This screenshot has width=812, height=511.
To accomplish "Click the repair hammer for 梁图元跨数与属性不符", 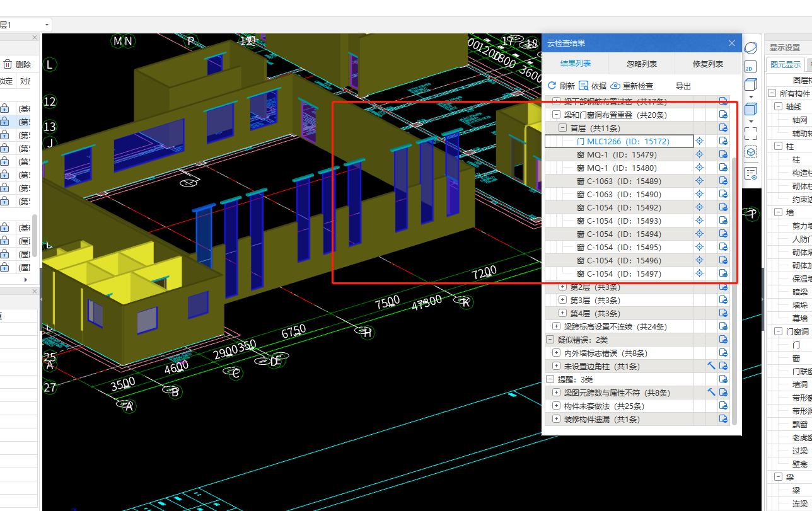I will pyautogui.click(x=711, y=393).
